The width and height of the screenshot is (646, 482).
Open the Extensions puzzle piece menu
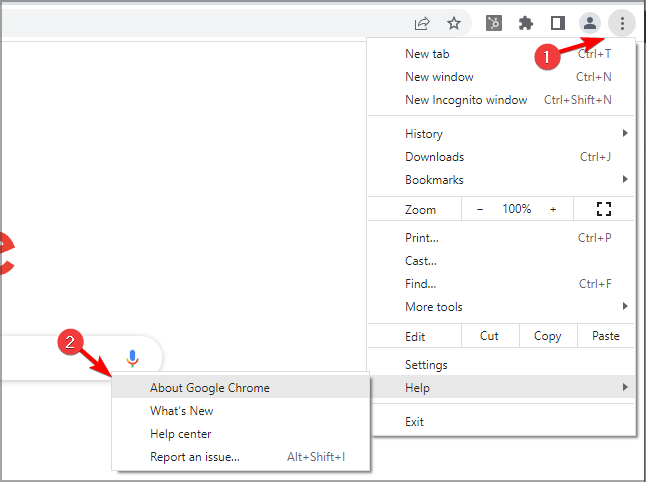click(x=526, y=23)
